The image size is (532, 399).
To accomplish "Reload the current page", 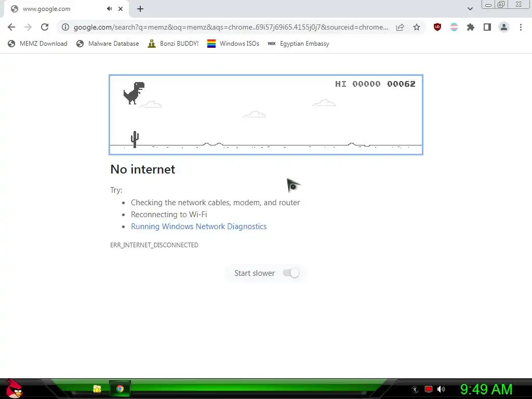I will pos(45,27).
